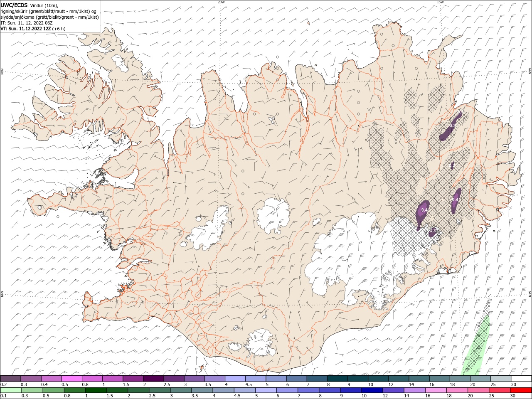Screen dimensions: 532x399
Task: Click the Mýrdalsjökull glacier near the south coast
Action: pyautogui.click(x=261, y=343)
